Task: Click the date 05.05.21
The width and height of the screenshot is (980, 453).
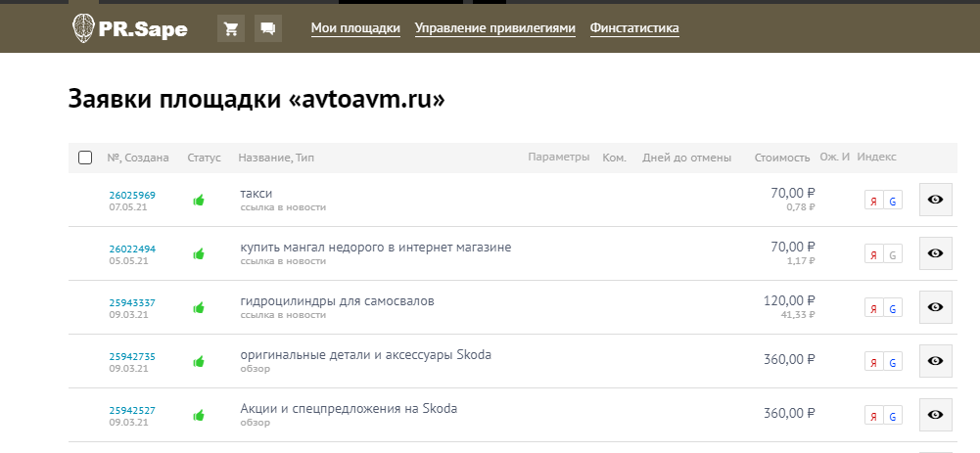Action: tap(128, 260)
